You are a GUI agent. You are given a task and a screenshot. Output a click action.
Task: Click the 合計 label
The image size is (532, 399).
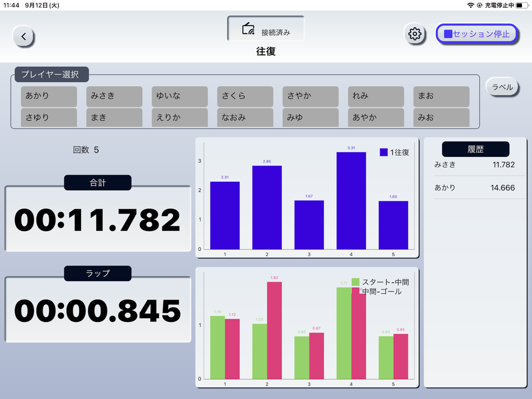pos(98,182)
